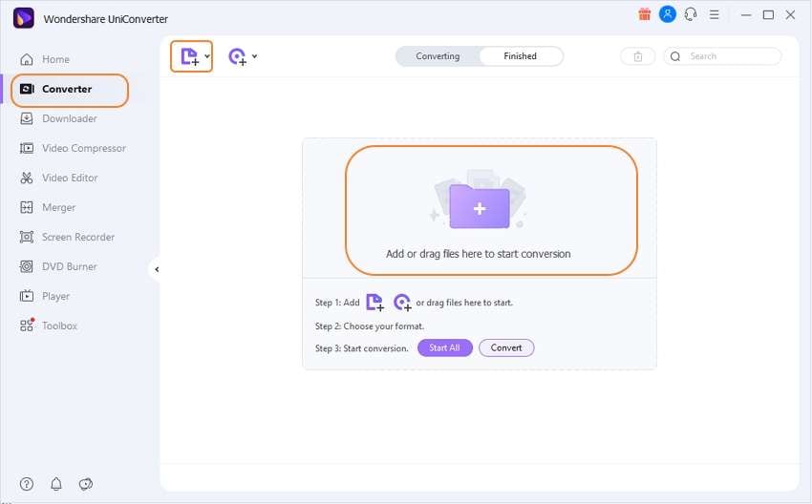Viewport: 812px width, 504px height.
Task: Open the notifications bell icon
Action: click(x=56, y=484)
